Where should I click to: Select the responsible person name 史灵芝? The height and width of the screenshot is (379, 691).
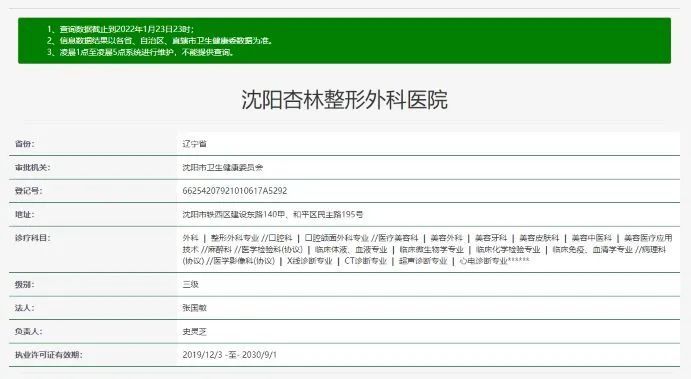coord(194,331)
